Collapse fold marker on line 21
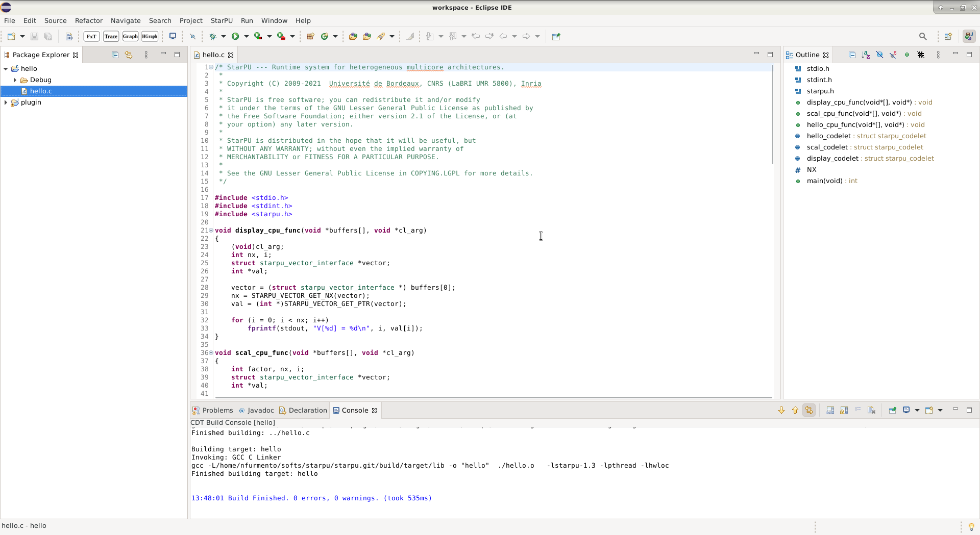The width and height of the screenshot is (980, 535). pyautogui.click(x=211, y=231)
